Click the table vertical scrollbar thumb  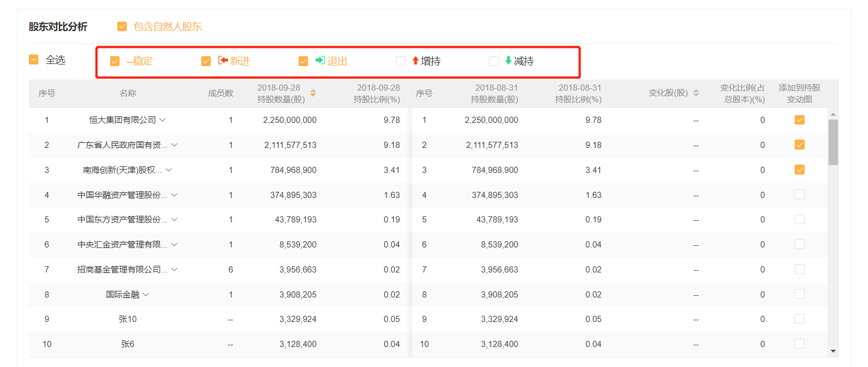[833, 142]
